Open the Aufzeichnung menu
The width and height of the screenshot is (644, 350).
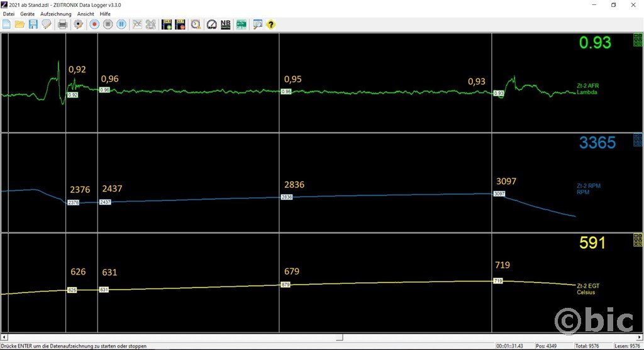click(x=55, y=14)
